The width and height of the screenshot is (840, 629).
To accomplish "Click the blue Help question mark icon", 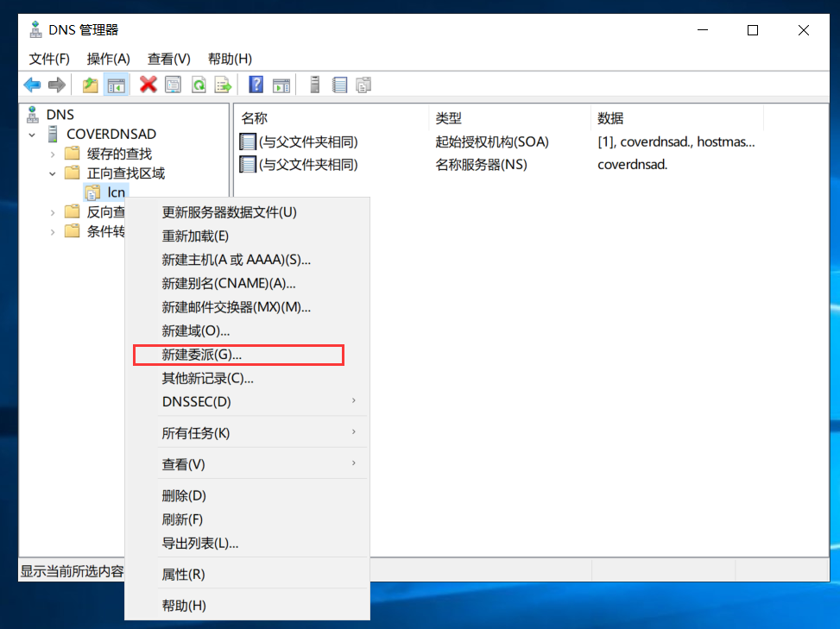I will (x=256, y=85).
